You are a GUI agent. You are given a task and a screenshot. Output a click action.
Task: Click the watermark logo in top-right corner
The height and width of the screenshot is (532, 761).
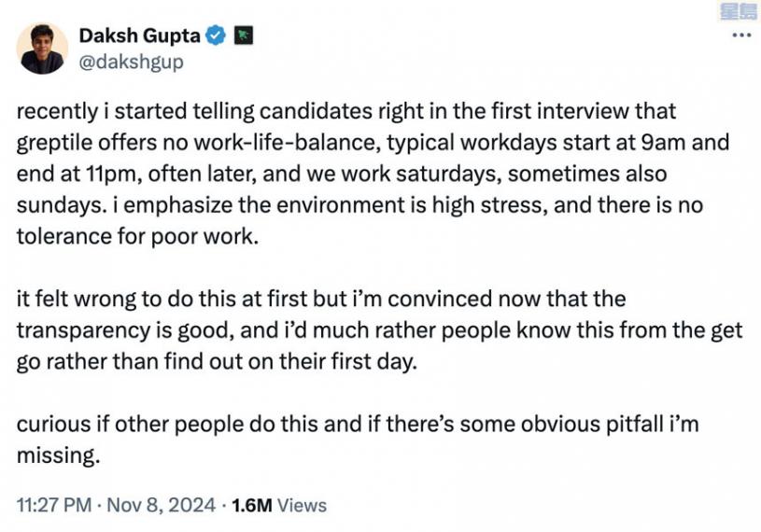pos(739,11)
